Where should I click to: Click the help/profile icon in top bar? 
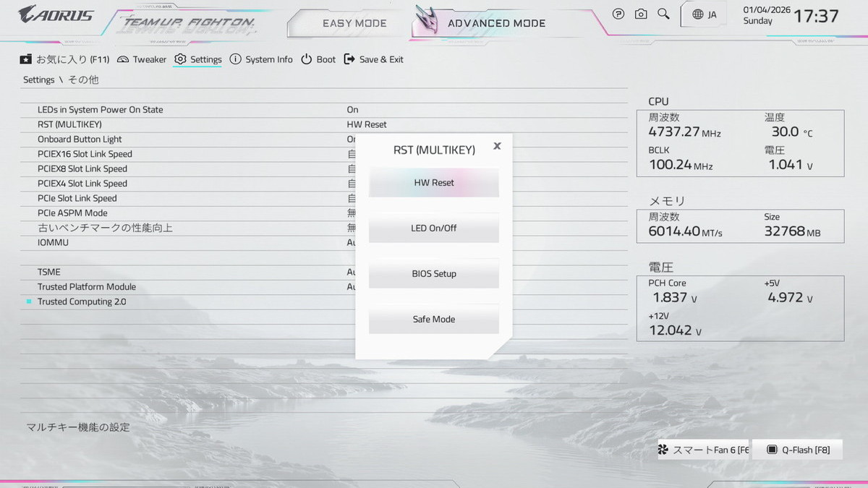pos(618,14)
